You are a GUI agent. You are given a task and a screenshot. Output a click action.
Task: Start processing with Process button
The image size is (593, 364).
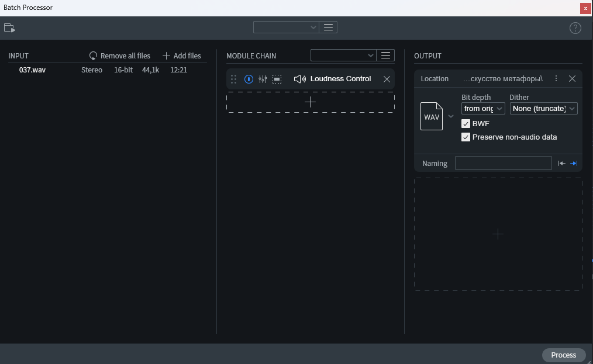pyautogui.click(x=564, y=355)
